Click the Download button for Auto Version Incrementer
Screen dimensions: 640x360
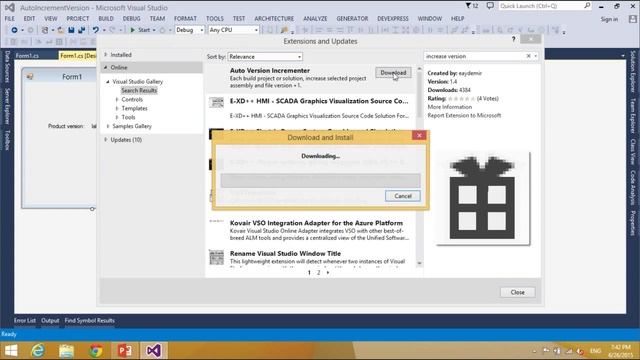[393, 73]
